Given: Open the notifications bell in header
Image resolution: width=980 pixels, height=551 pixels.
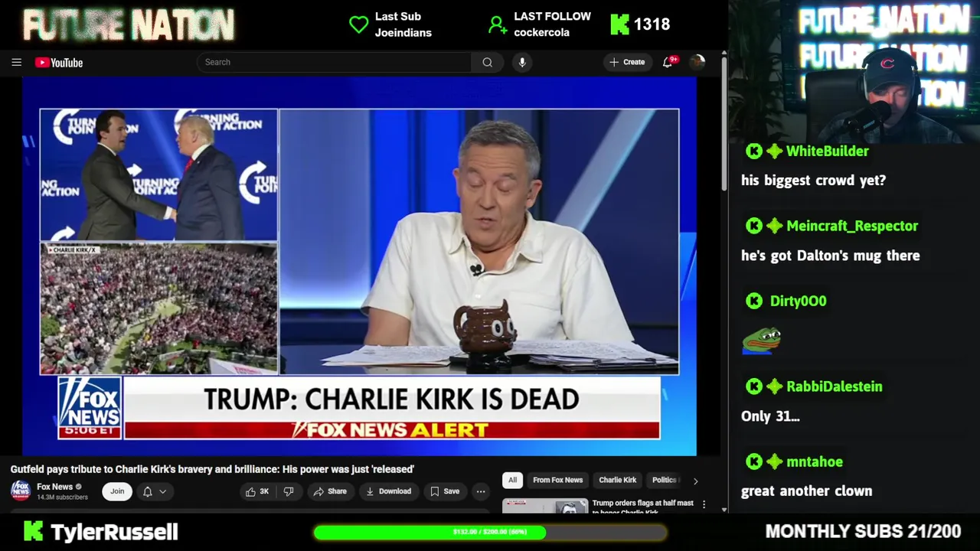Looking at the screenshot, I should click(668, 63).
